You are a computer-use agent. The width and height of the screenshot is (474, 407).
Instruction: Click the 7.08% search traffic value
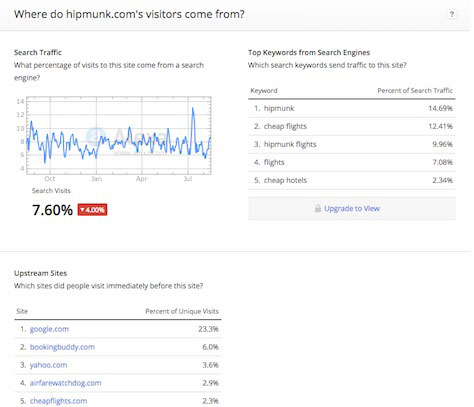point(442,162)
